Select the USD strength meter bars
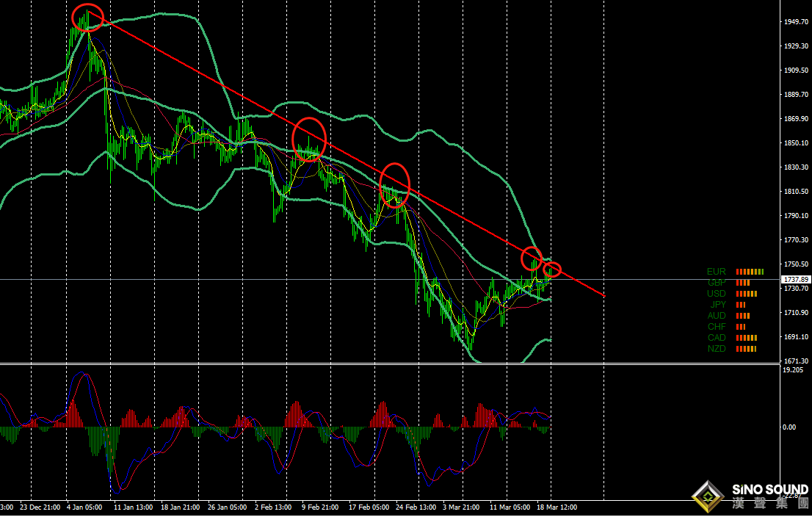Image resolution: width=812 pixels, height=517 pixels. click(x=746, y=294)
